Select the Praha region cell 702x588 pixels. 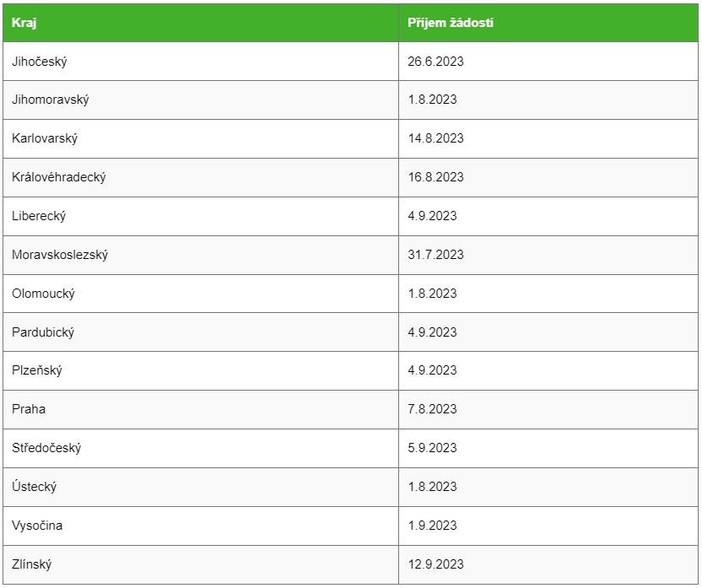pyautogui.click(x=201, y=409)
